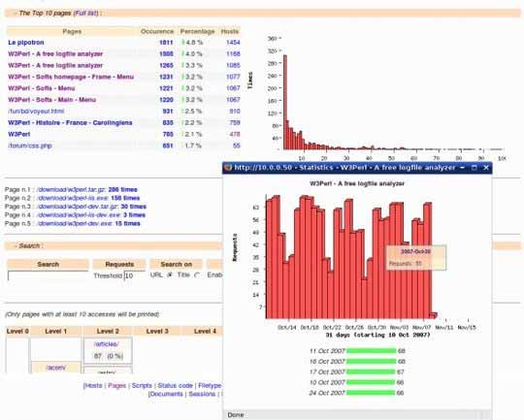Screen dimensions: 524x420
Task: Open W3Perl - Histoire - France - Carolingiens link
Action: point(70,122)
